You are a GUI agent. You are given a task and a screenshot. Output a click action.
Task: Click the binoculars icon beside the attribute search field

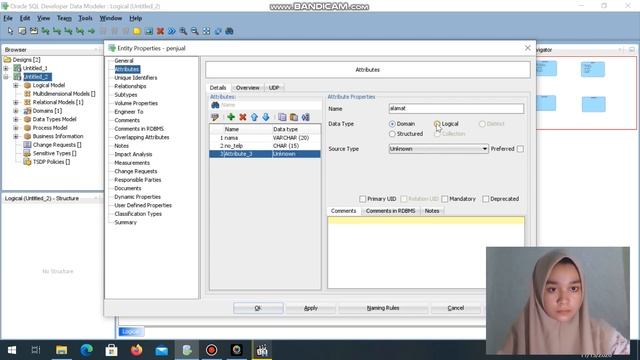tap(215, 105)
